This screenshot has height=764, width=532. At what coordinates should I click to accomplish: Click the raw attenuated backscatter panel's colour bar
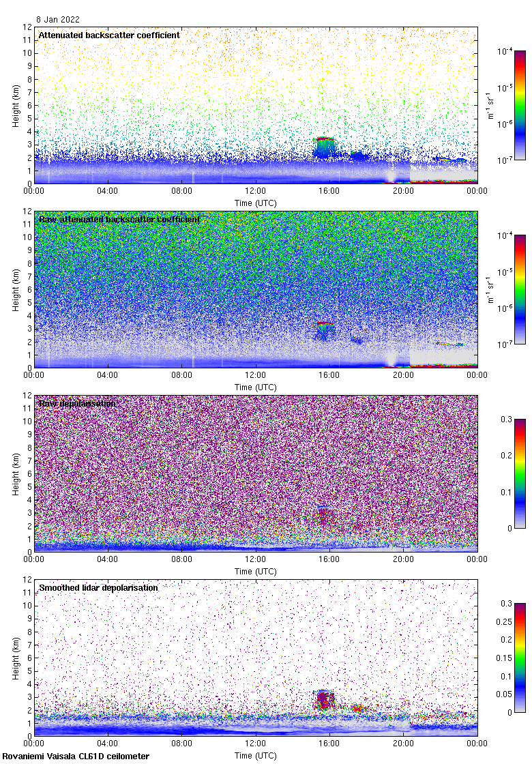pyautogui.click(x=520, y=289)
